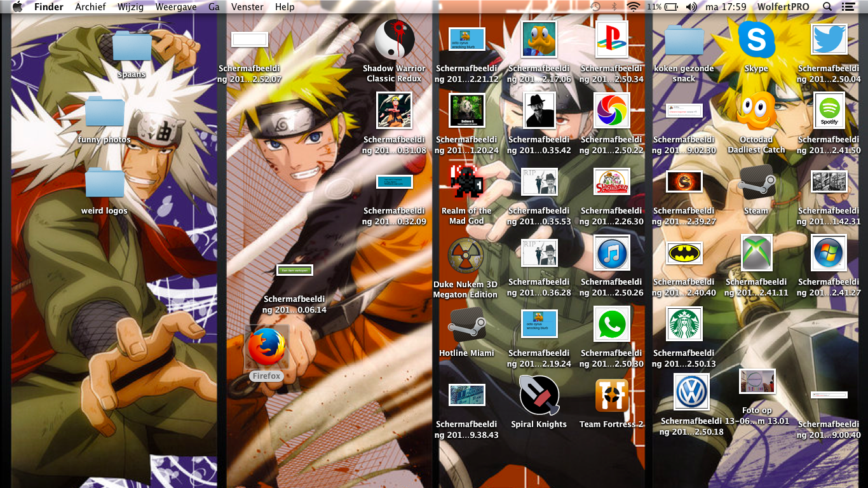Viewport: 868px width, 488px height.
Task: Select the Skype desktop icon
Action: point(756,40)
